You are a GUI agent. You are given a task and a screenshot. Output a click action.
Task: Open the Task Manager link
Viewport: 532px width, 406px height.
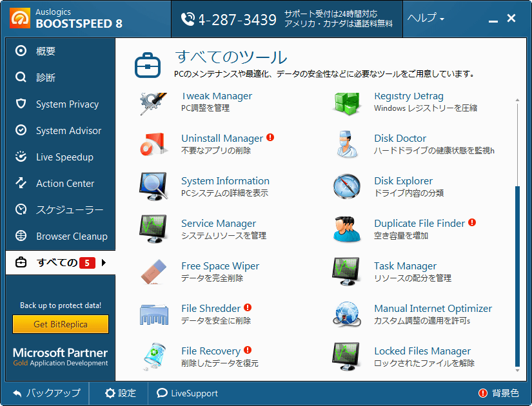405,266
